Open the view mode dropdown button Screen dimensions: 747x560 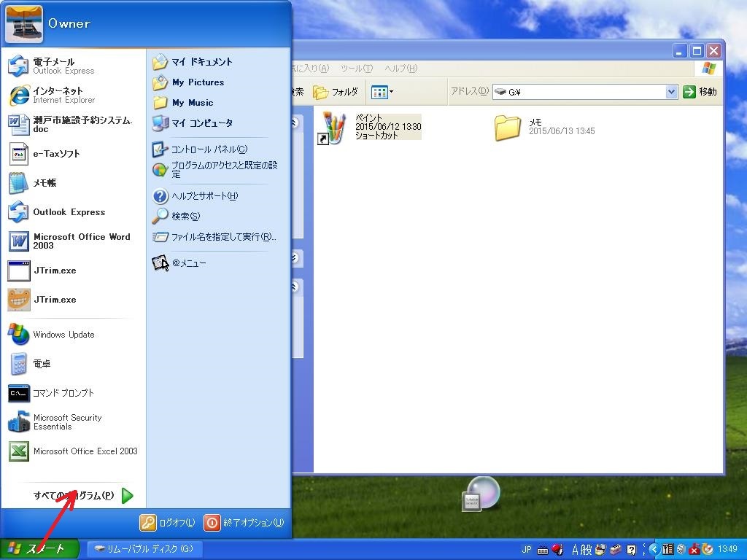click(x=382, y=92)
